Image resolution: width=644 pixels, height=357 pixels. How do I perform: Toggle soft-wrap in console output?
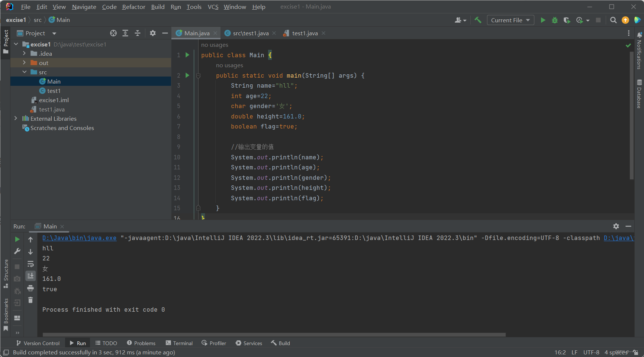pyautogui.click(x=30, y=264)
